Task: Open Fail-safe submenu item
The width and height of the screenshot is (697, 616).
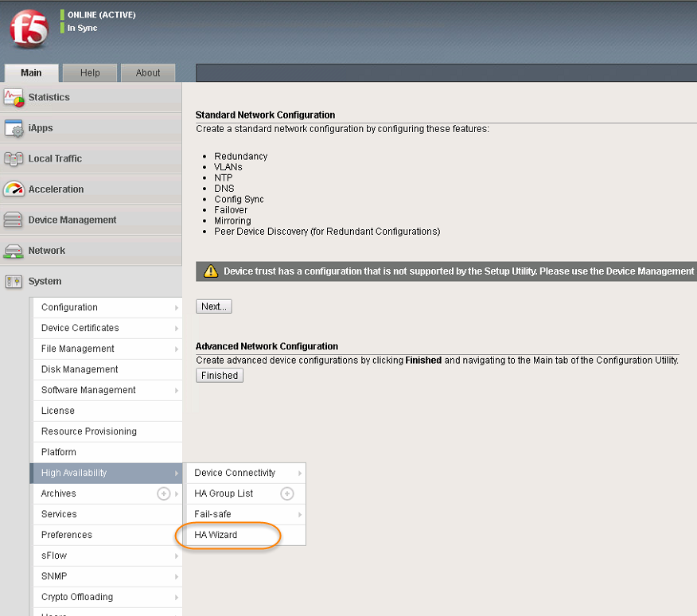Action: (244, 515)
